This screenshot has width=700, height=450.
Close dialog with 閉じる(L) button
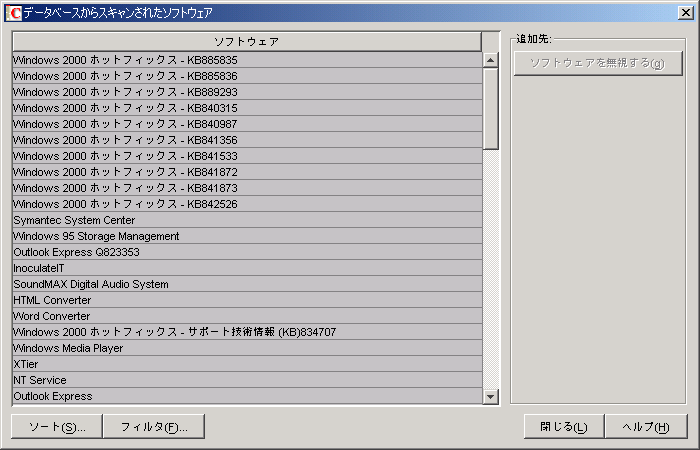click(564, 426)
